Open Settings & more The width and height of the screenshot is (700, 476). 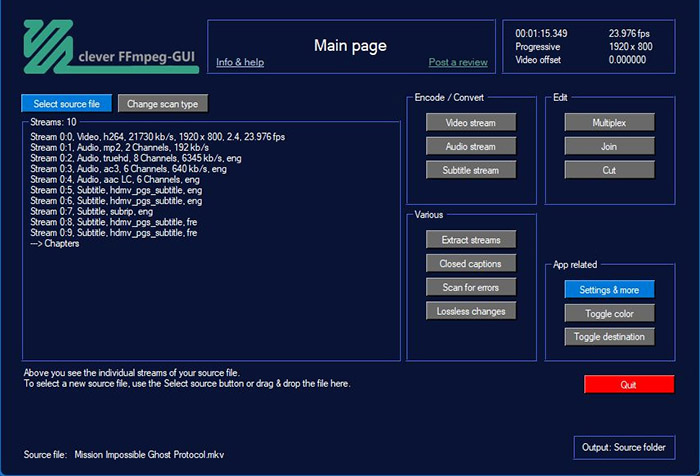[x=609, y=290]
